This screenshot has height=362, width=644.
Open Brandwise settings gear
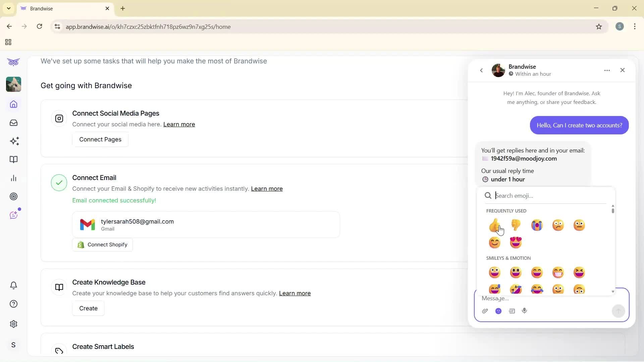click(13, 324)
